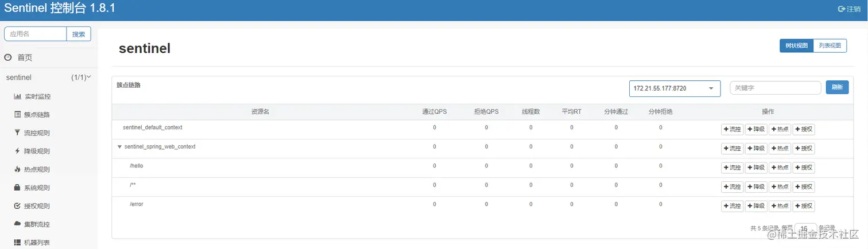Add 热点 rule for /hello

(780, 168)
